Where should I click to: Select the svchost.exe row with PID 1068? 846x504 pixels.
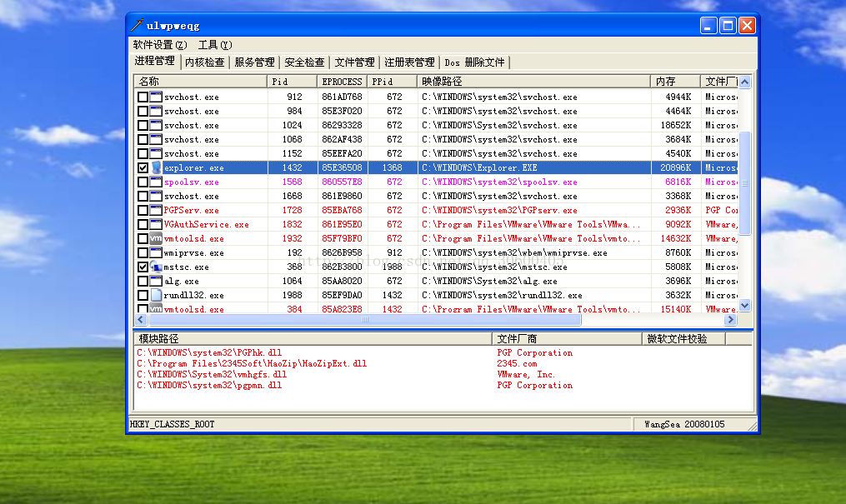pos(435,139)
